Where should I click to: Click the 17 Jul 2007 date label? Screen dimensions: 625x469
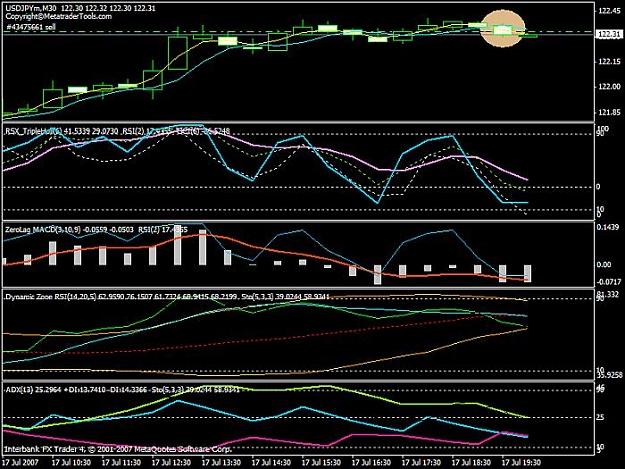coord(20,463)
